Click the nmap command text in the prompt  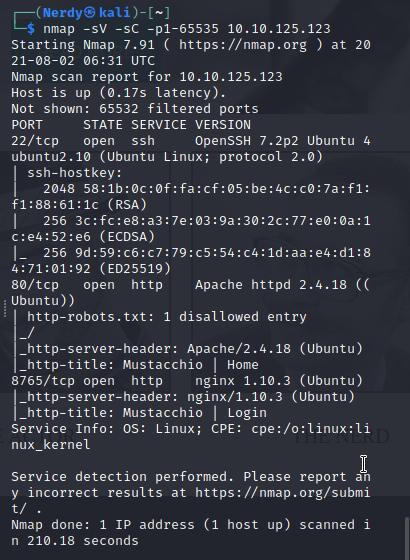(x=59, y=29)
